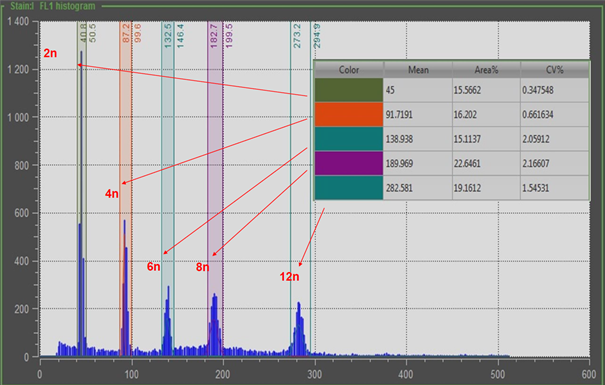Image resolution: width=605 pixels, height=385 pixels.
Task: Click the teal swatch with mean 282.581
Action: click(349, 188)
